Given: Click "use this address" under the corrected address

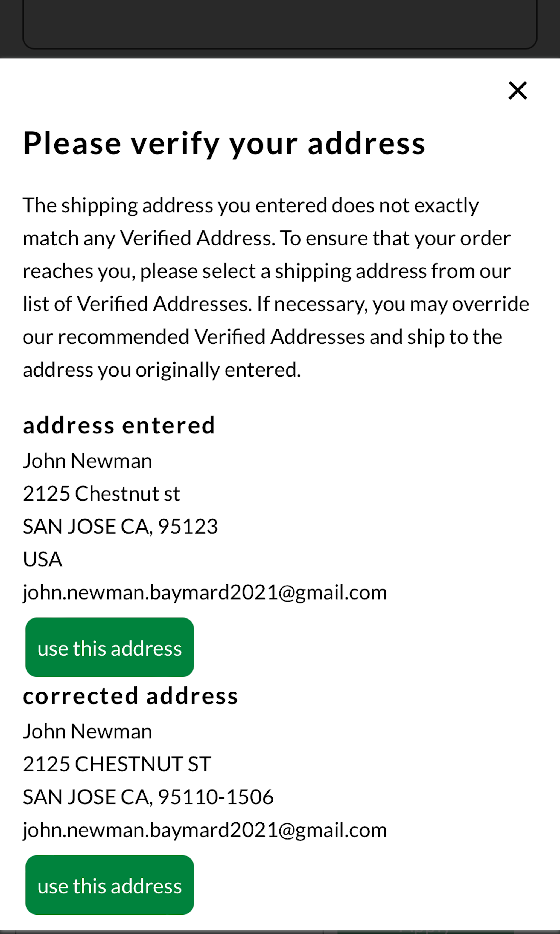Looking at the screenshot, I should (x=109, y=886).
